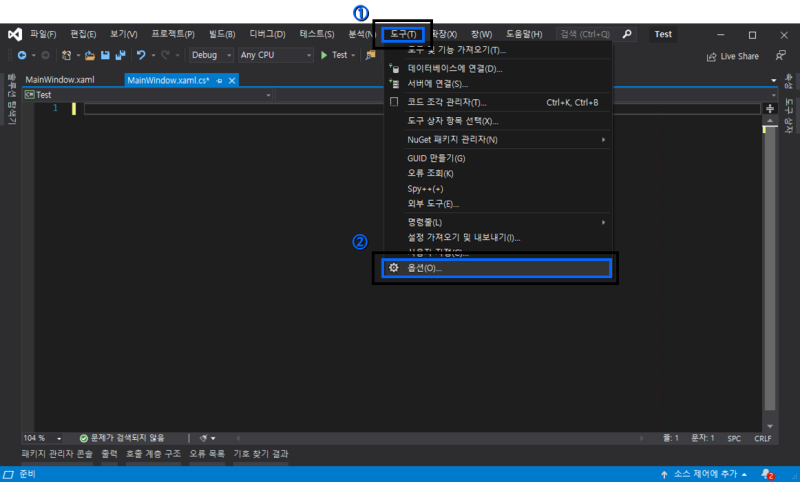This screenshot has height=482, width=800.
Task: Open the 빌드(B) menu
Action: [222, 34]
